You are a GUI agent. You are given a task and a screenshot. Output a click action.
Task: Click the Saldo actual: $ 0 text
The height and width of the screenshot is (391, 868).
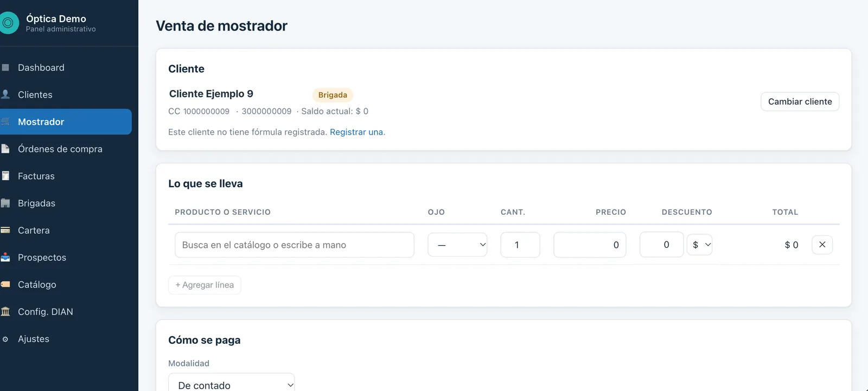[x=335, y=111]
